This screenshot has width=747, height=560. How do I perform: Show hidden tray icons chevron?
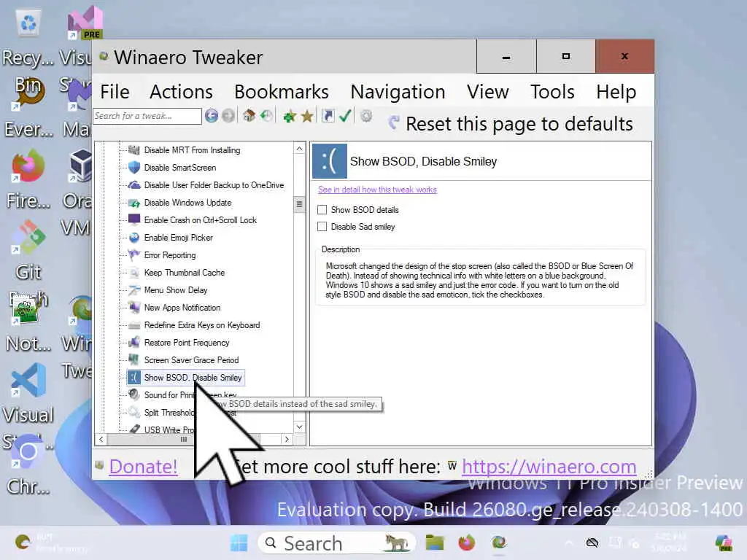[x=569, y=542]
